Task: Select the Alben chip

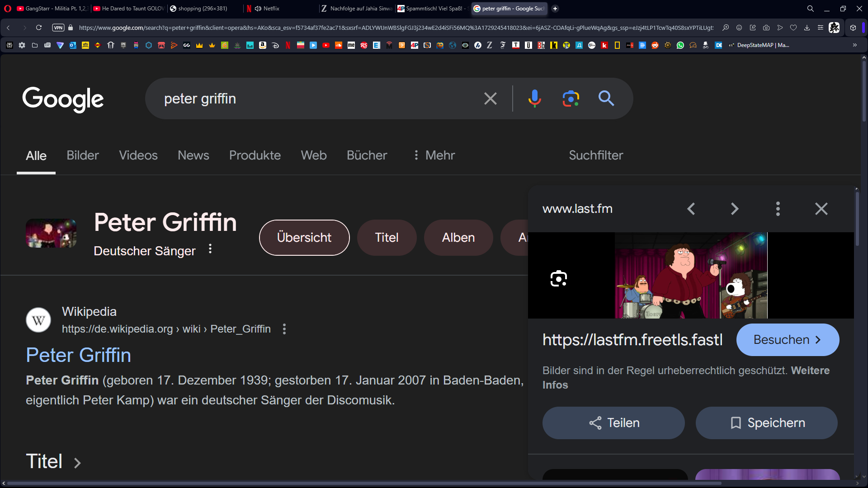Action: pyautogui.click(x=458, y=238)
